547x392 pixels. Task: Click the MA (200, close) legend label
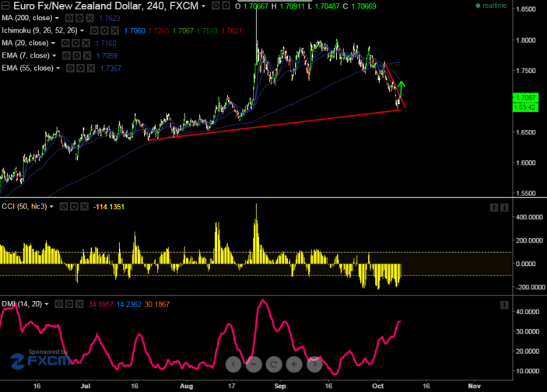coord(27,18)
